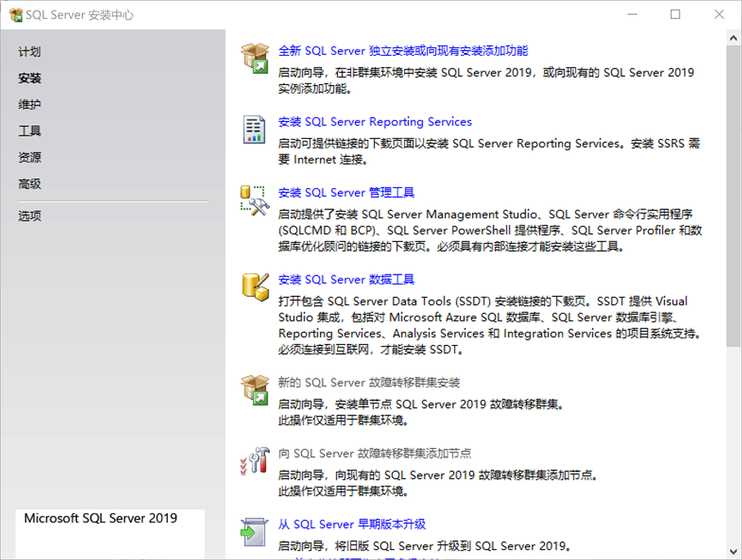
Task: Click the Reporting Services document icon
Action: point(254,129)
